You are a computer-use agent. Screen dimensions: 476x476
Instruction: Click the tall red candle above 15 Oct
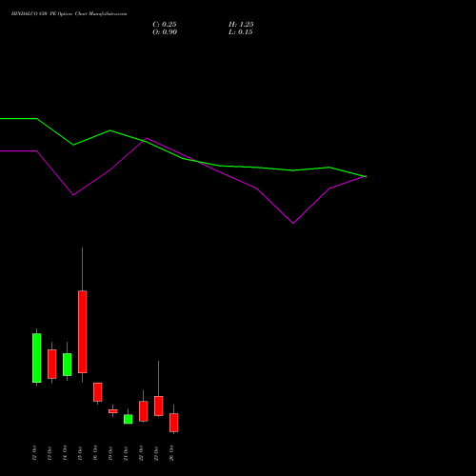point(83,332)
